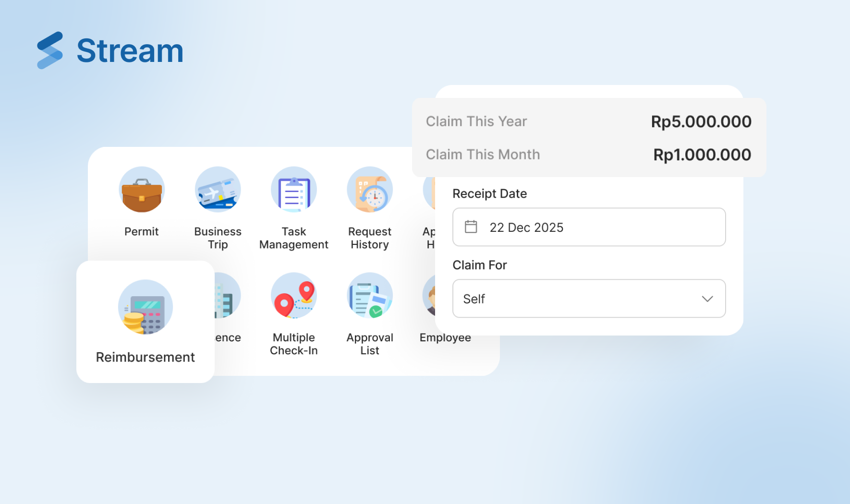Click the Rp5.000.000 yearly claim amount
This screenshot has width=850, height=504.
701,121
